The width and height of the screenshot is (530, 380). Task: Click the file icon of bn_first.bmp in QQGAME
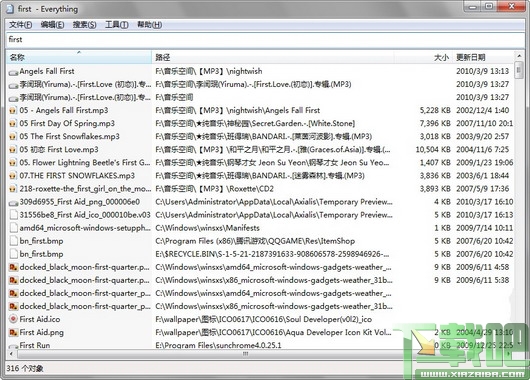(14, 241)
